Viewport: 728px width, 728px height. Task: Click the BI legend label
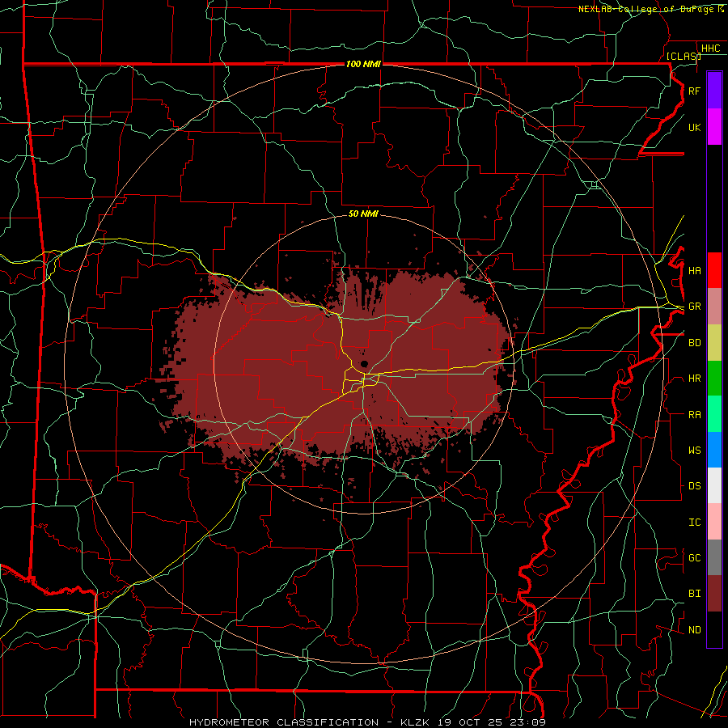pyautogui.click(x=694, y=594)
